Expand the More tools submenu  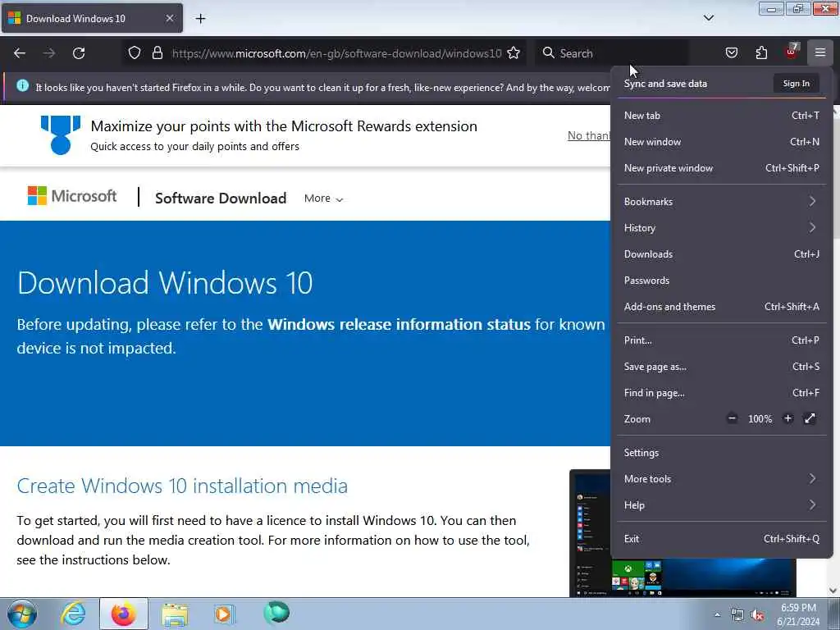click(721, 479)
